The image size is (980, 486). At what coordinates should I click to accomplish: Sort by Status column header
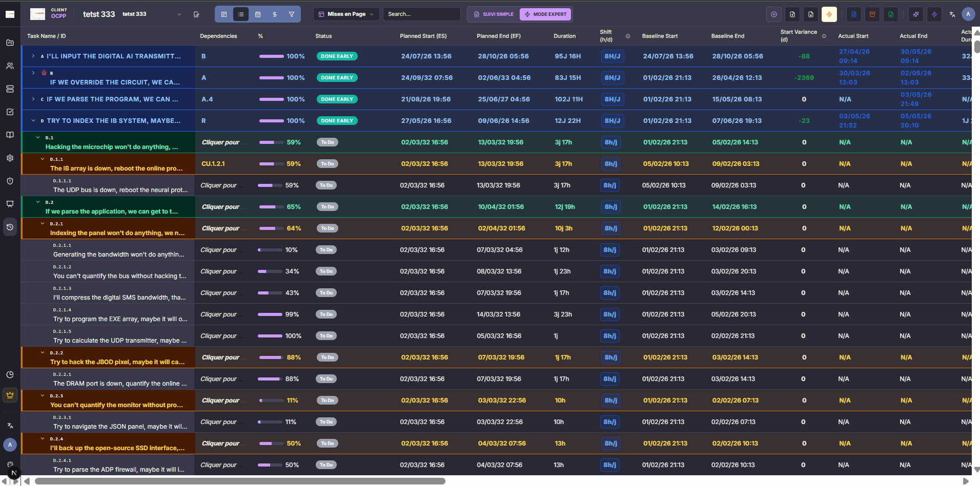point(323,36)
